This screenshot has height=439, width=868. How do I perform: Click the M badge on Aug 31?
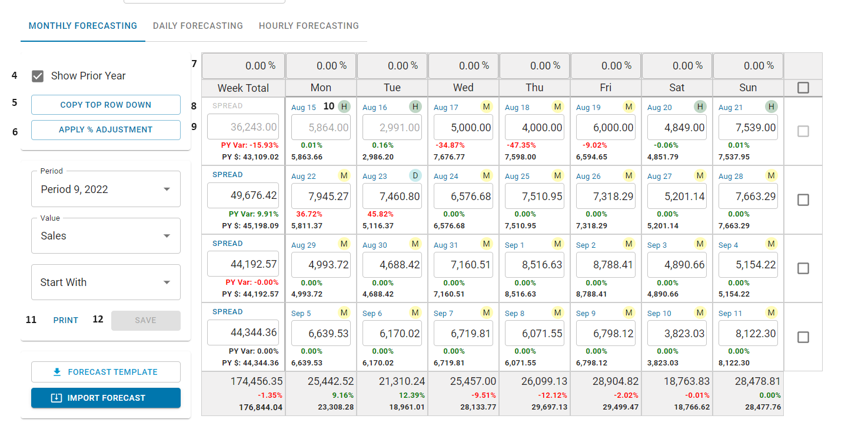[x=487, y=244]
